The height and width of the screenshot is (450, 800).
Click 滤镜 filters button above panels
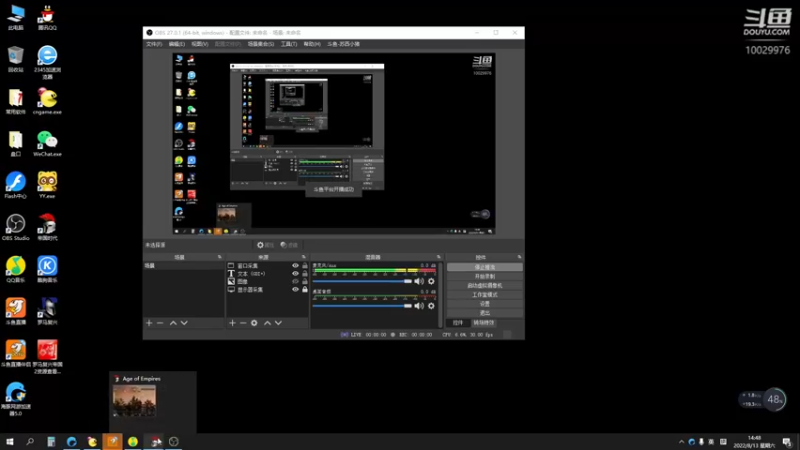[x=289, y=245]
